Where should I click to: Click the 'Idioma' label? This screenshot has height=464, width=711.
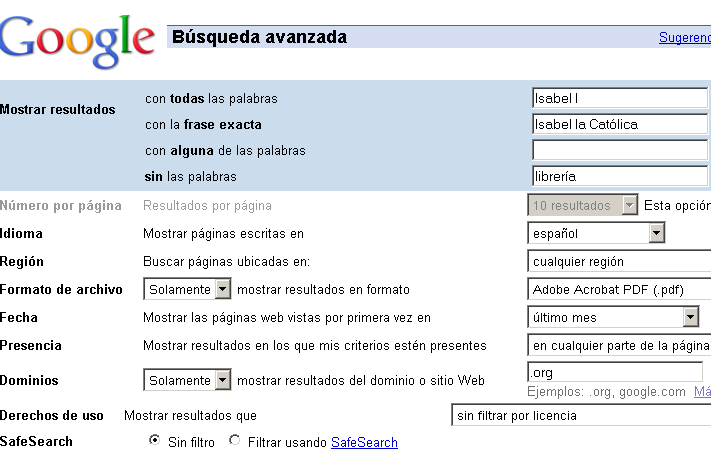tap(21, 234)
